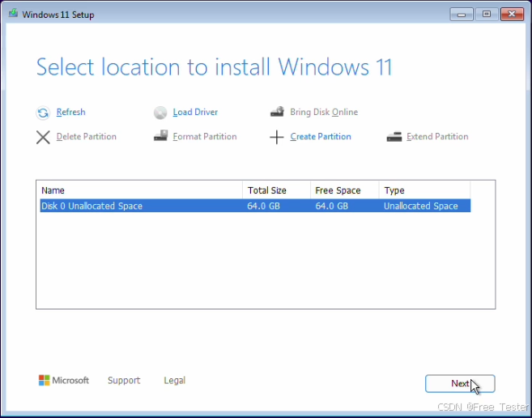Viewport: 532px width, 418px height.
Task: Choose the Extend Partition link
Action: click(437, 137)
